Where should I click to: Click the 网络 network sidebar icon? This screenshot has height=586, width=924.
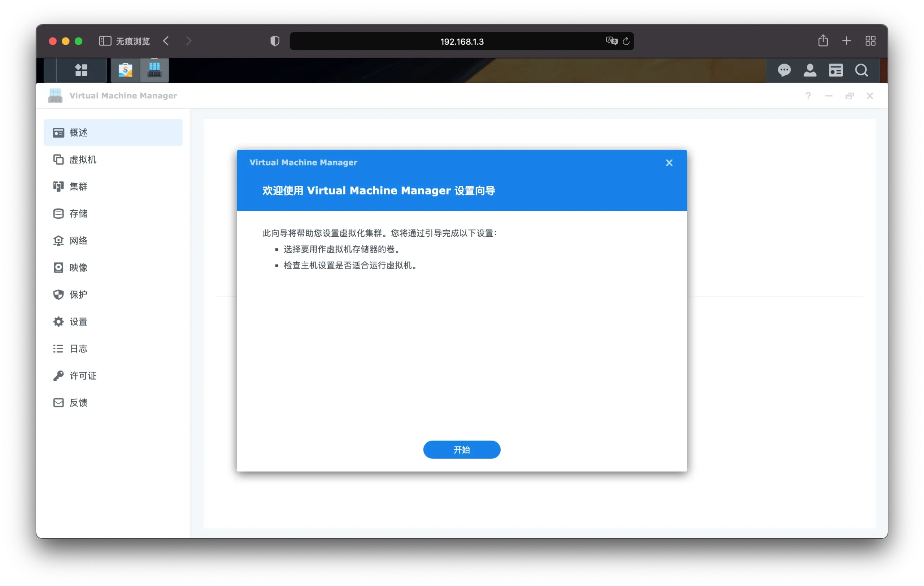(58, 241)
